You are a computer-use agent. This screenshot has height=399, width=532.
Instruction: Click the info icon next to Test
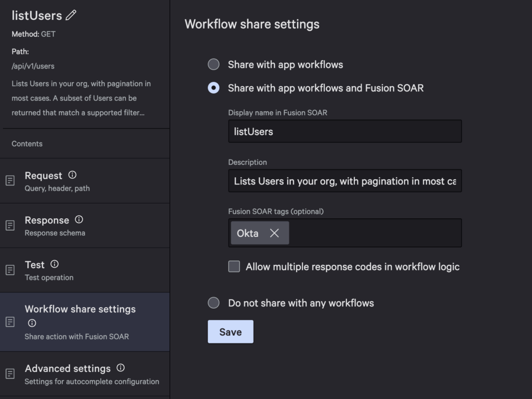[55, 264]
